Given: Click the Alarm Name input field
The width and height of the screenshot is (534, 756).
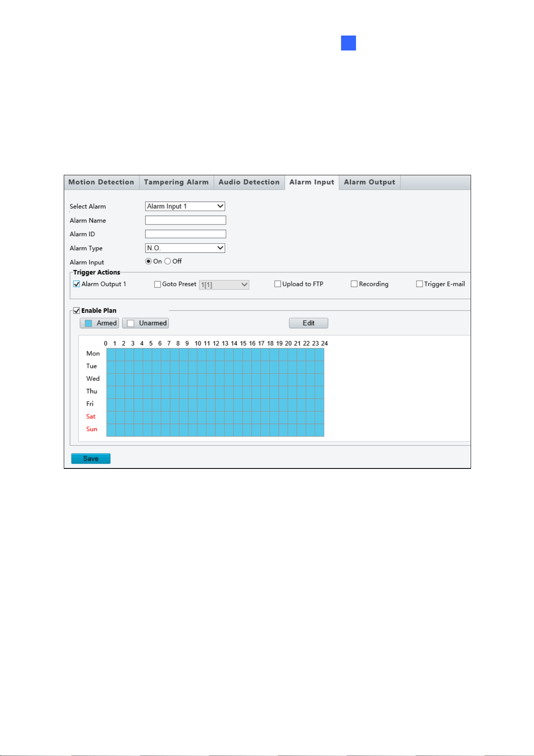Looking at the screenshot, I should point(186,220).
